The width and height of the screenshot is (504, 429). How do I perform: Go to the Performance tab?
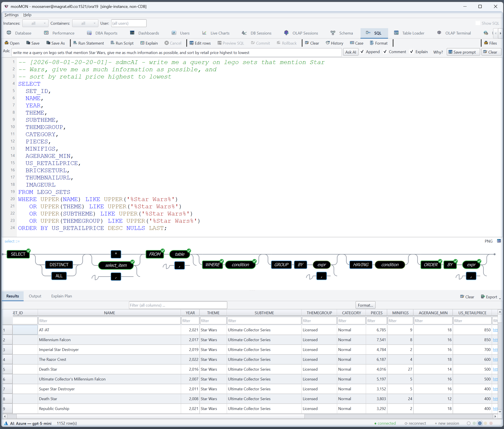coord(59,33)
